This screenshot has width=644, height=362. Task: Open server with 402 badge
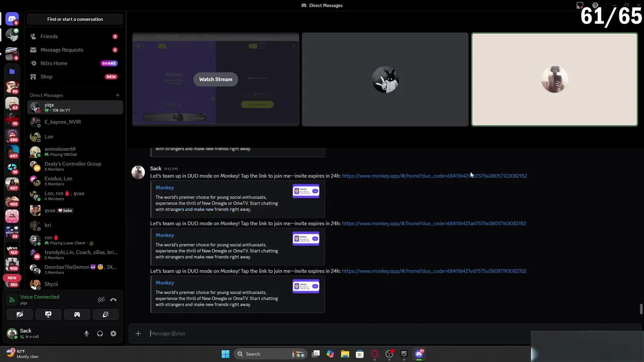tap(12, 200)
